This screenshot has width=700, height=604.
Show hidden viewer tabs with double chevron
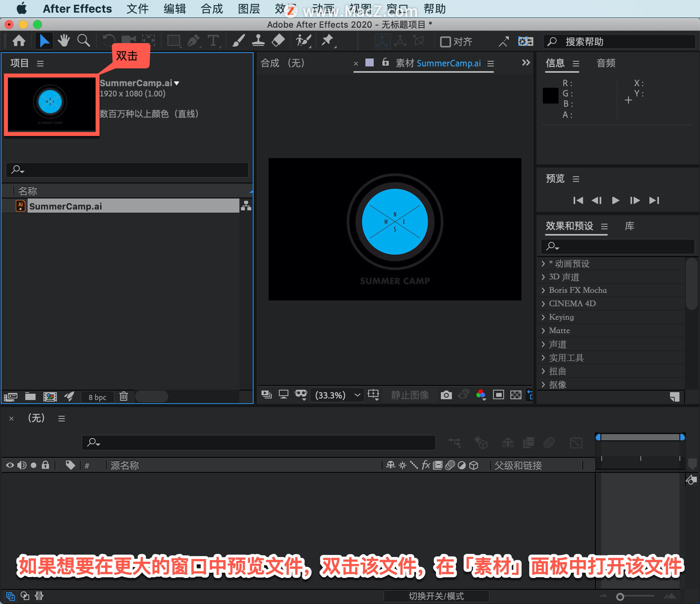[x=526, y=62]
